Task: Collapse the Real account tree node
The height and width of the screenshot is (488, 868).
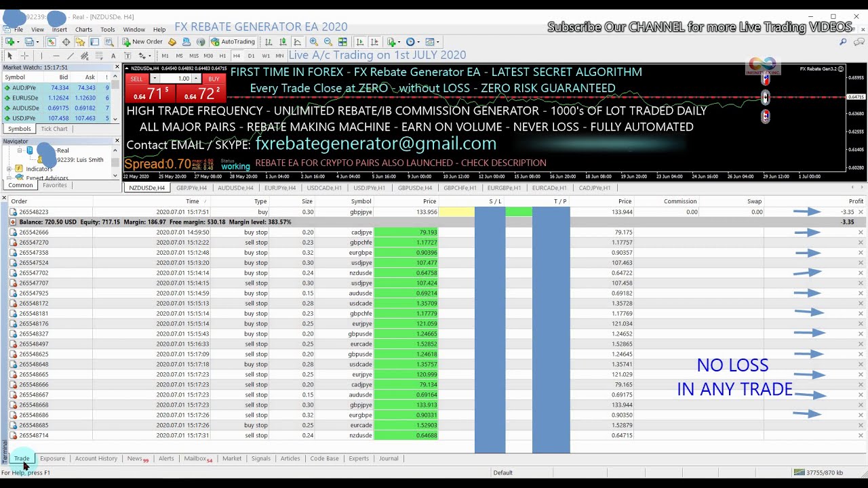Action: coord(20,150)
